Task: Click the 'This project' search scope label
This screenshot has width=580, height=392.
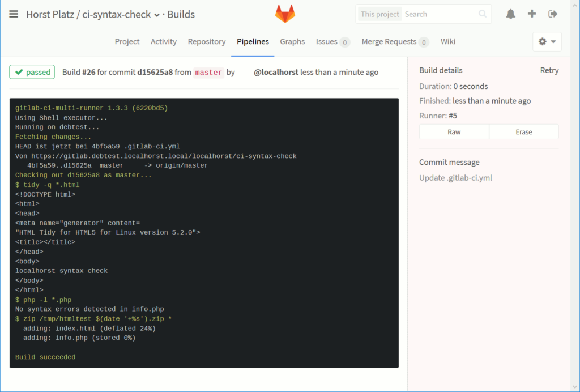Action: (x=380, y=14)
